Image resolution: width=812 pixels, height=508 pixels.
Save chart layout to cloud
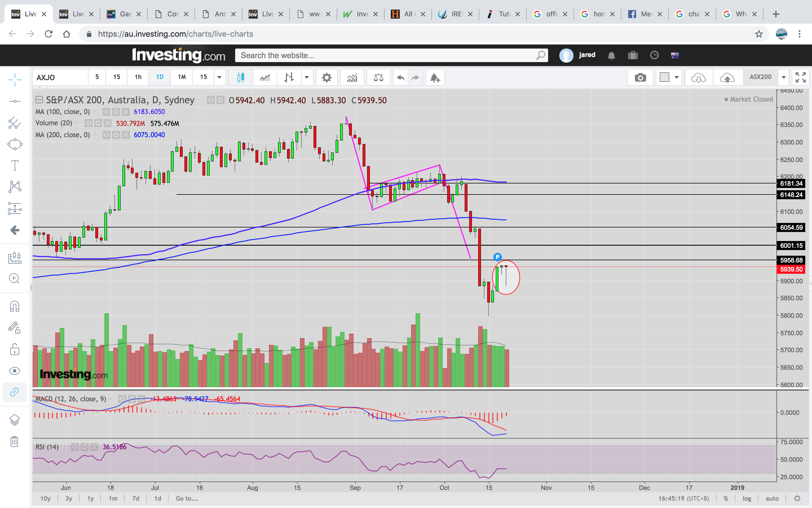coord(727,78)
